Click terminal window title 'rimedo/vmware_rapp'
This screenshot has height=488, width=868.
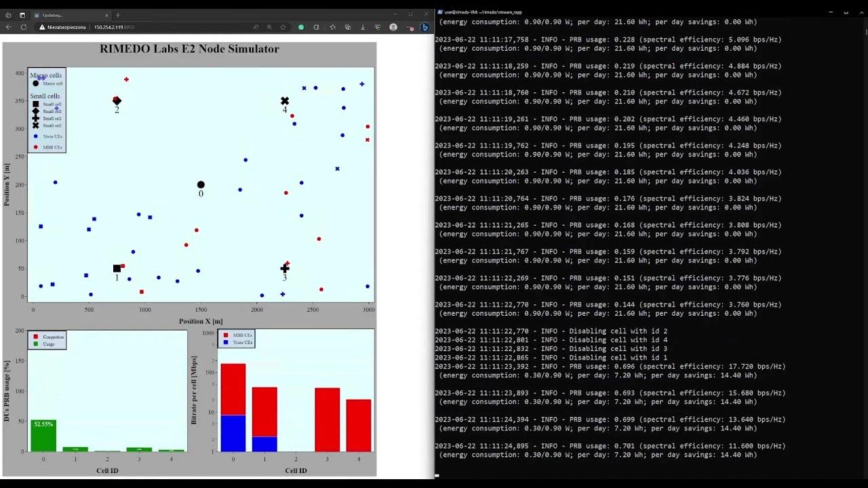tap(483, 12)
